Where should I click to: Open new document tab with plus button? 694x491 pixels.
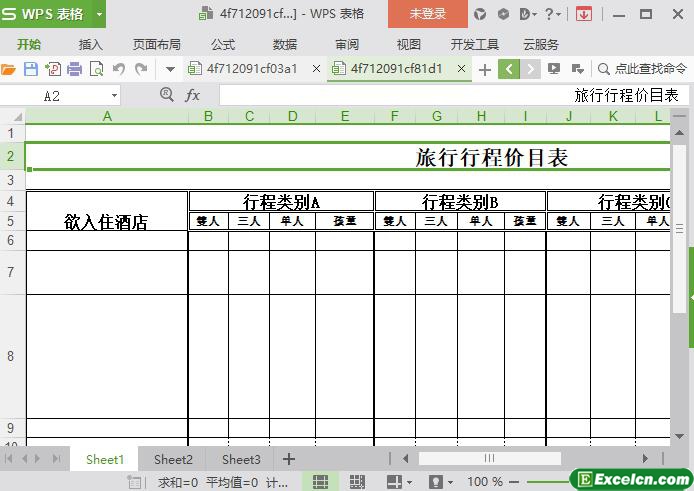click(x=485, y=69)
